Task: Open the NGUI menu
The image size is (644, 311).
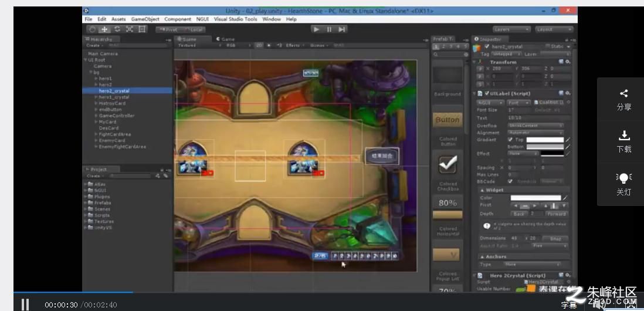Action: pos(202,19)
